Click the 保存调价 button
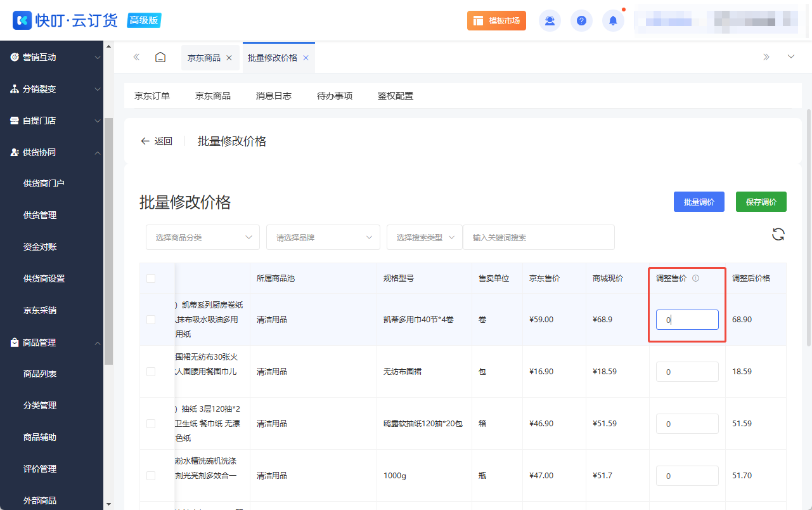The width and height of the screenshot is (812, 510). [761, 202]
